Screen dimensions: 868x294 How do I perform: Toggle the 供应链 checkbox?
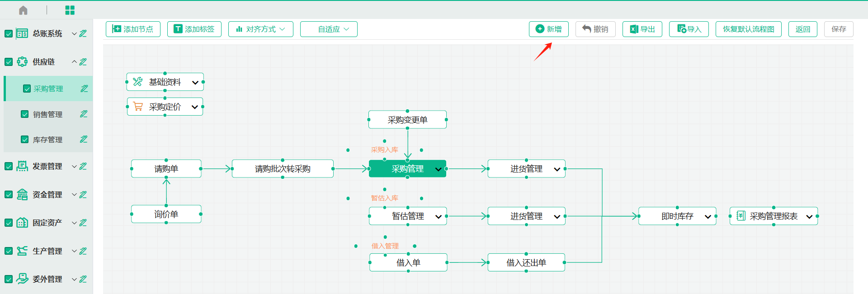[x=9, y=62]
